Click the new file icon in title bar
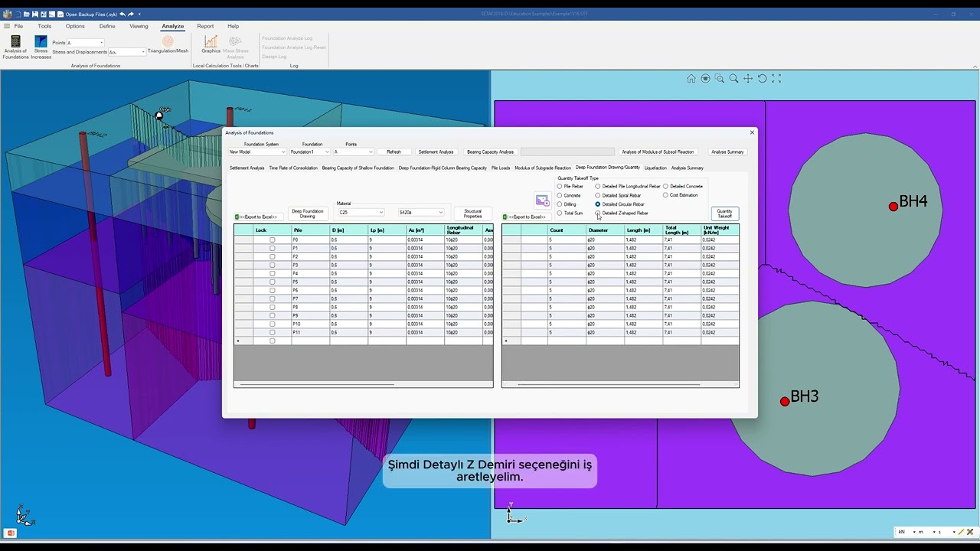This screenshot has height=551, width=980. [x=18, y=14]
